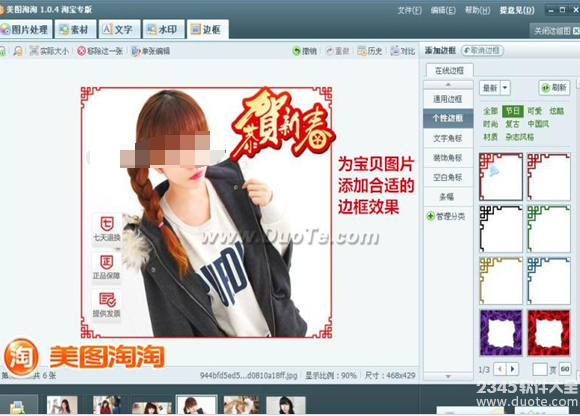Screen dimensions: 580x416
Task: Switch to the 文字 tab
Action: tap(119, 30)
